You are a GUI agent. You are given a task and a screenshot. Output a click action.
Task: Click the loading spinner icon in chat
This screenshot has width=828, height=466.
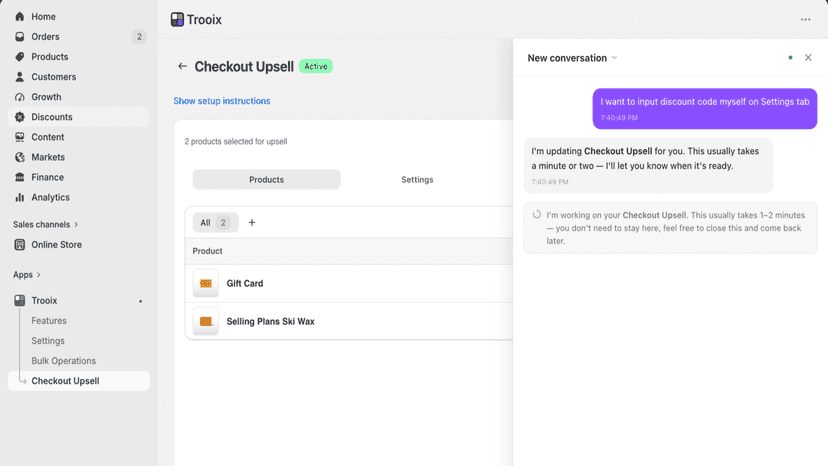coord(537,215)
